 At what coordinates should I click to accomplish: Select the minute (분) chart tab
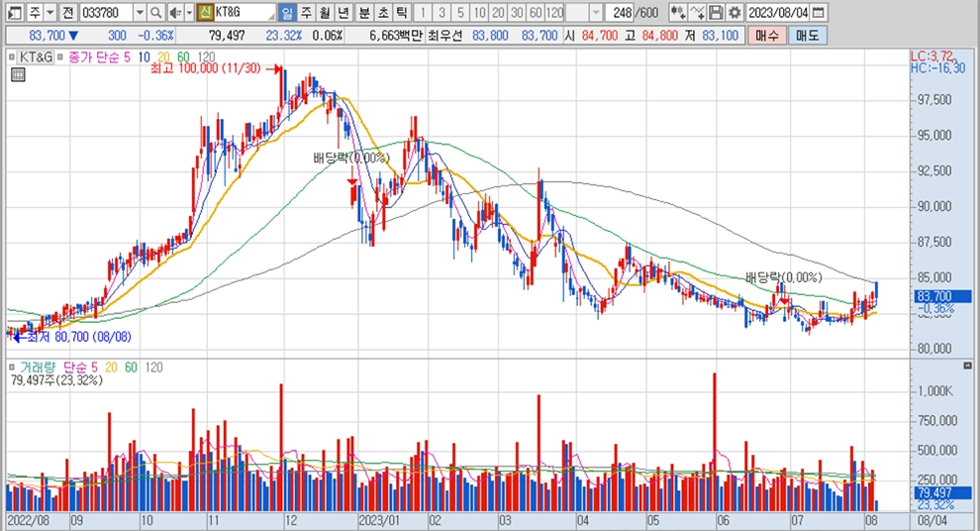coord(363,13)
